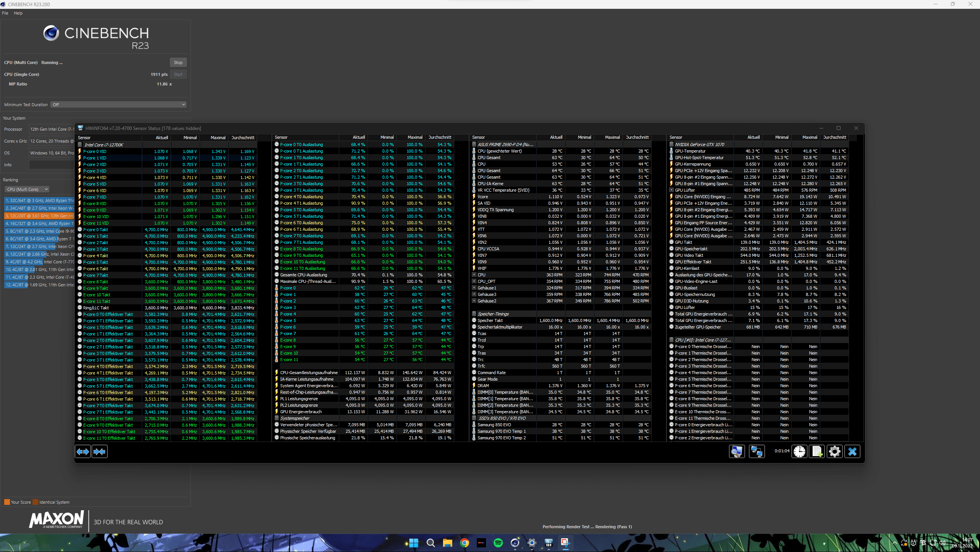Select GPU-Temperatur sensor row
980x552 pixels.
coord(758,151)
